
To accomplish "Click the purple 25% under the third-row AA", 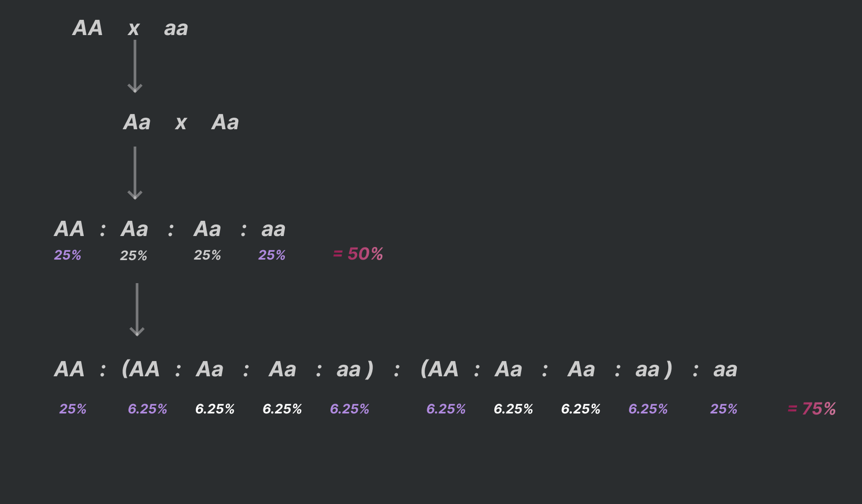I will (68, 255).
